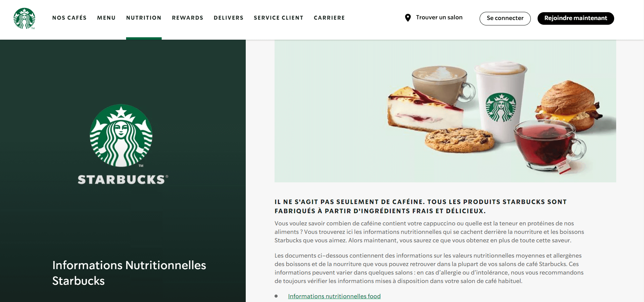Open Service Client page
Screen dimensions: 644x302
[279, 18]
